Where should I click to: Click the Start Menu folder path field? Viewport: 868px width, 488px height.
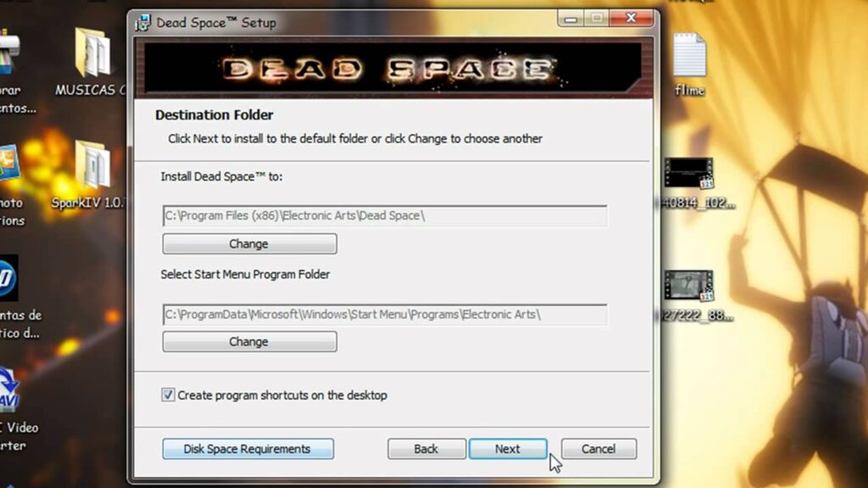(x=385, y=314)
